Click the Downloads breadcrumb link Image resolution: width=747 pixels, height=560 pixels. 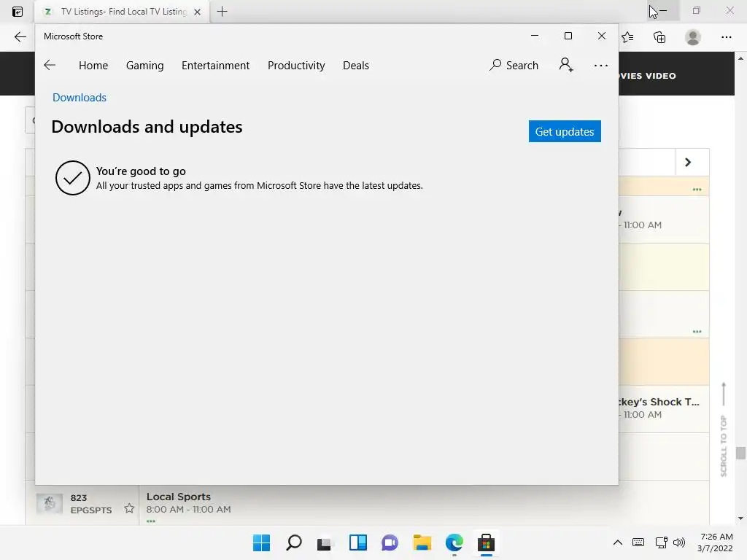(80, 98)
